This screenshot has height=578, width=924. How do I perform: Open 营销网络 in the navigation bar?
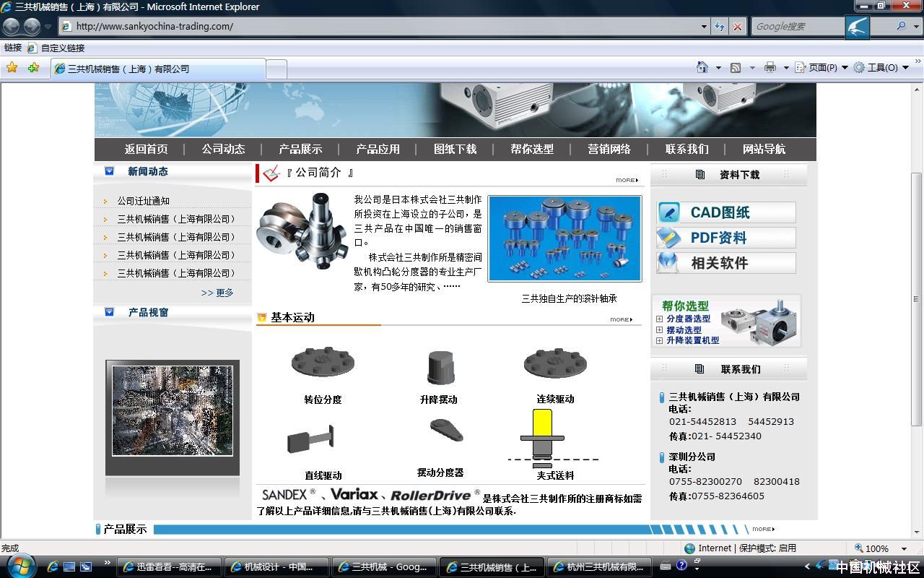pyautogui.click(x=609, y=149)
